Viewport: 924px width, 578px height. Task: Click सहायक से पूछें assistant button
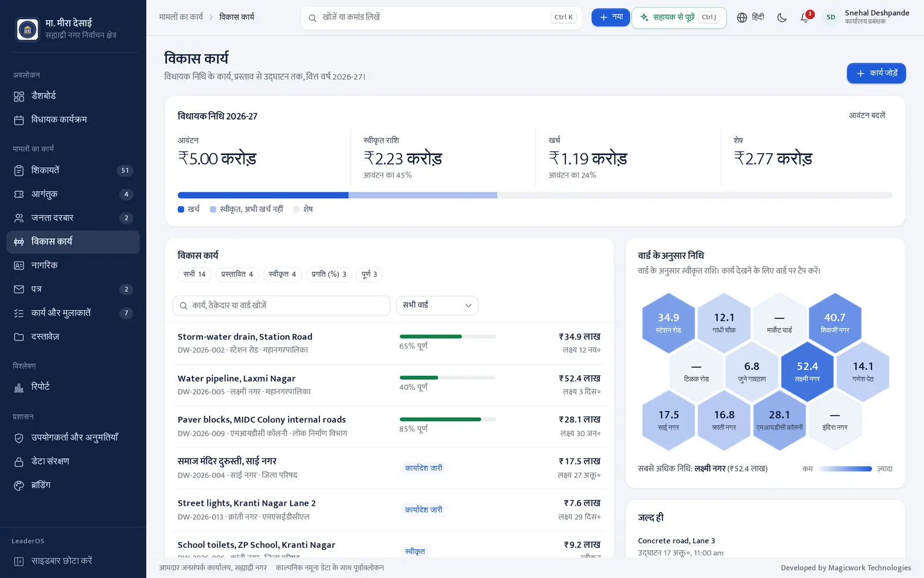pyautogui.click(x=679, y=17)
